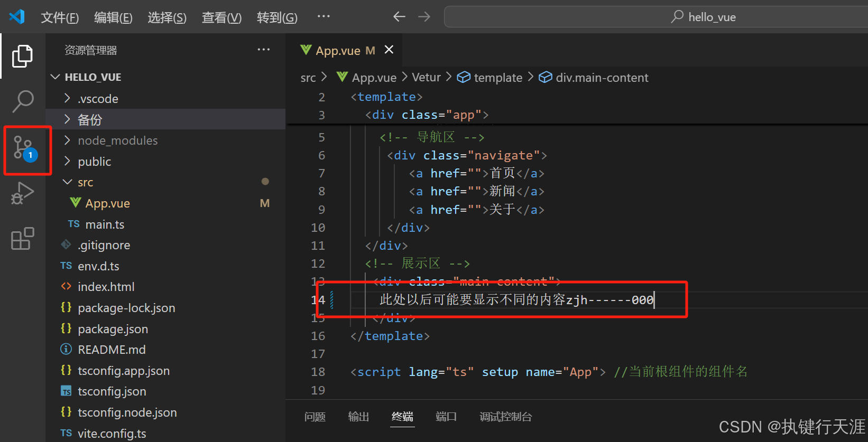Open package.json file
Viewport: 868px width, 442px height.
(x=165, y=329)
